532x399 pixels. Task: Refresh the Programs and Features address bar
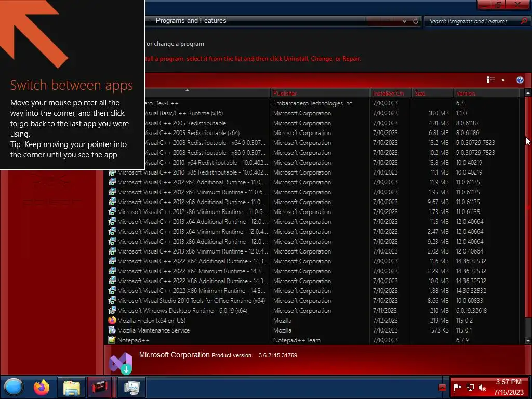pyautogui.click(x=415, y=21)
